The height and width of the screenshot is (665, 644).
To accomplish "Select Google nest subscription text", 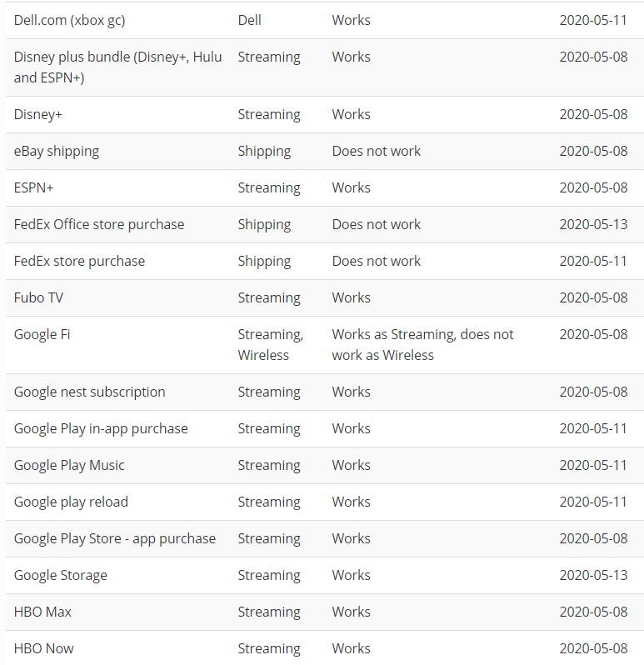I will (x=89, y=392).
